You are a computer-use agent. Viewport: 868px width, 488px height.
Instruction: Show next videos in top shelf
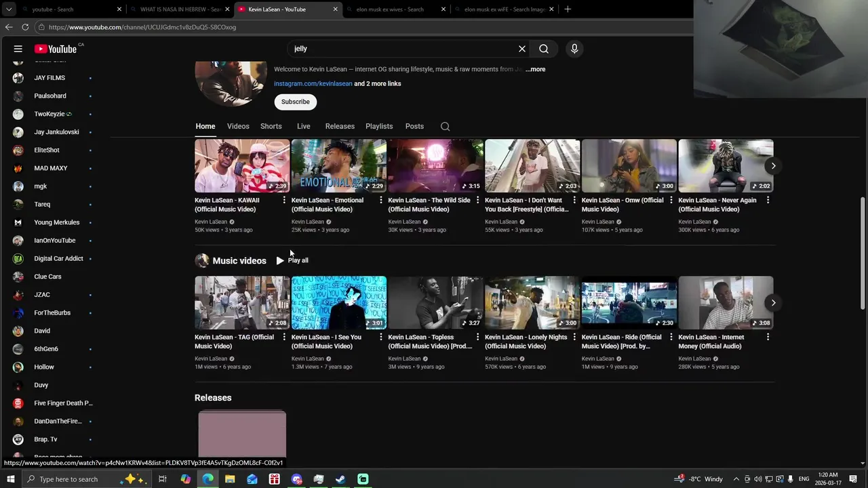point(773,166)
